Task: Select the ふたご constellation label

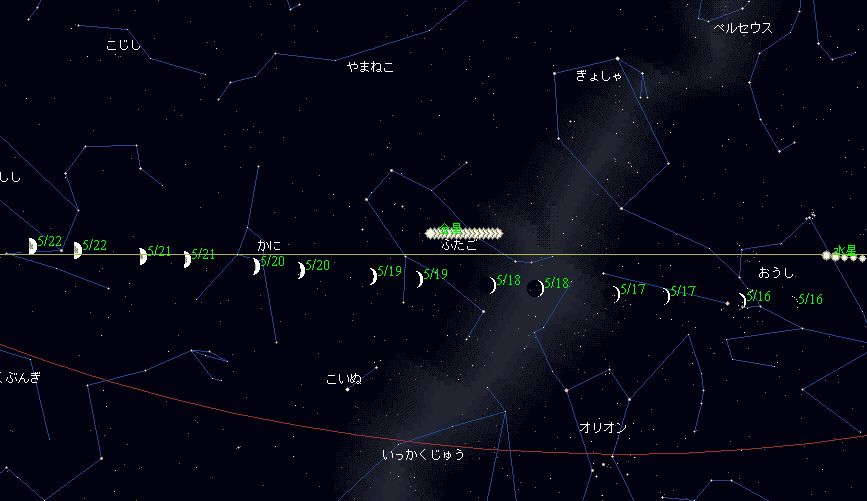Action: 459,245
